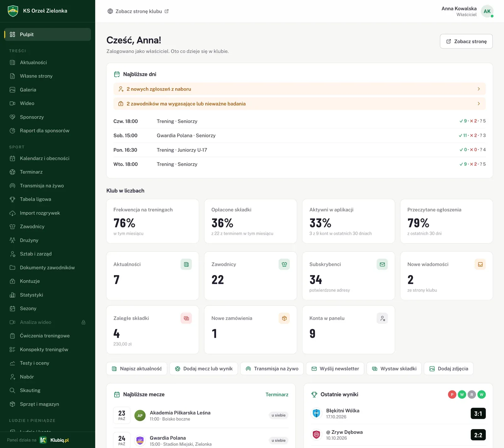Click Napisz aktualność quick action
This screenshot has height=448, width=504.
137,369
